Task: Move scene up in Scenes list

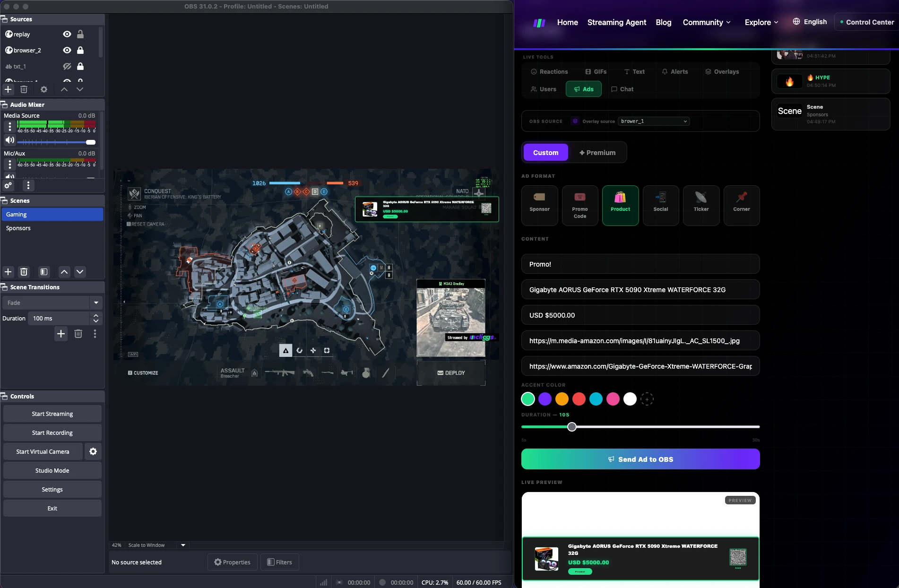Action: click(64, 272)
